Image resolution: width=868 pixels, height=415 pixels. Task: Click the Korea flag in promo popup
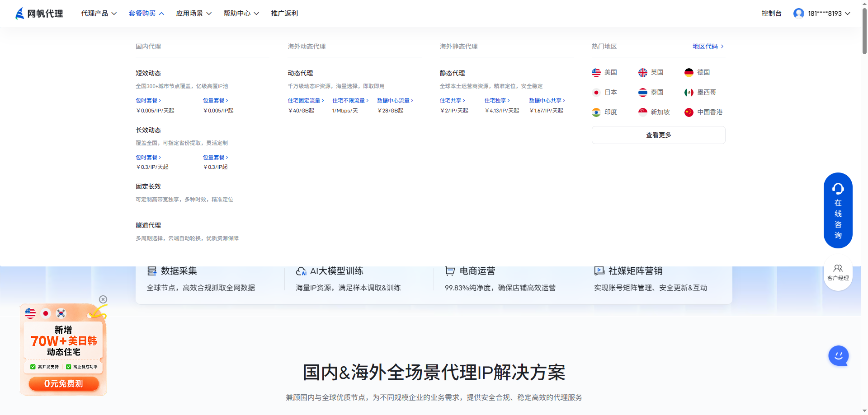[61, 313]
